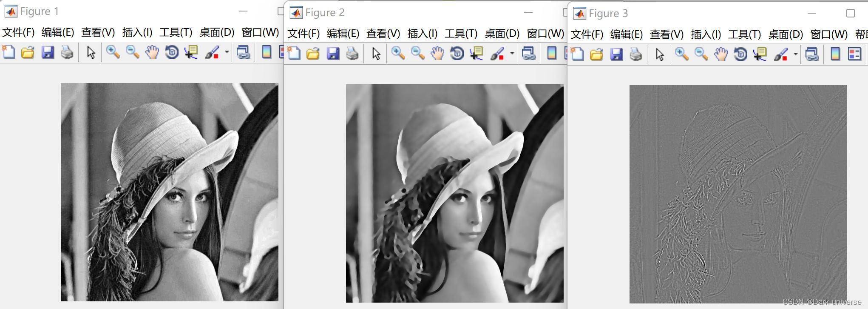Open the 插入(I) menu in Figure 3
This screenshot has height=309, width=868.
(706, 34)
